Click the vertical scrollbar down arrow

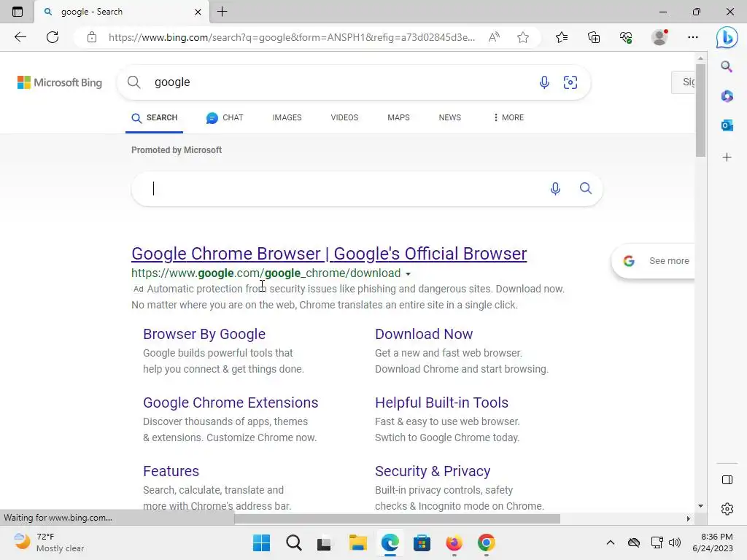[700, 506]
